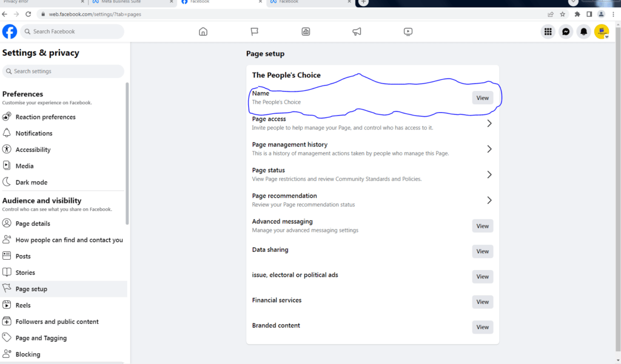Click the settings sidebar scrollbar

(127, 153)
